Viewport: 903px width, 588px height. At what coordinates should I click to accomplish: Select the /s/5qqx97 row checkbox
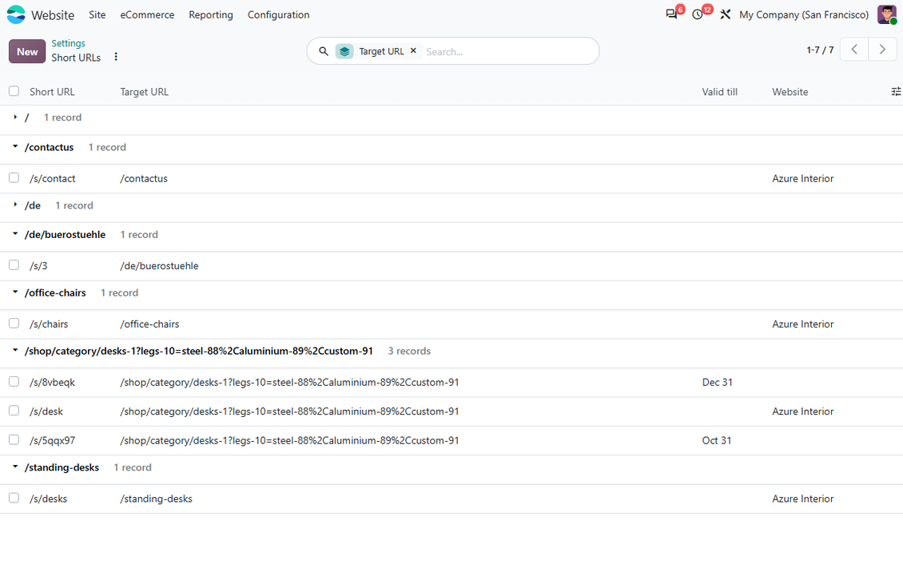[x=14, y=439]
